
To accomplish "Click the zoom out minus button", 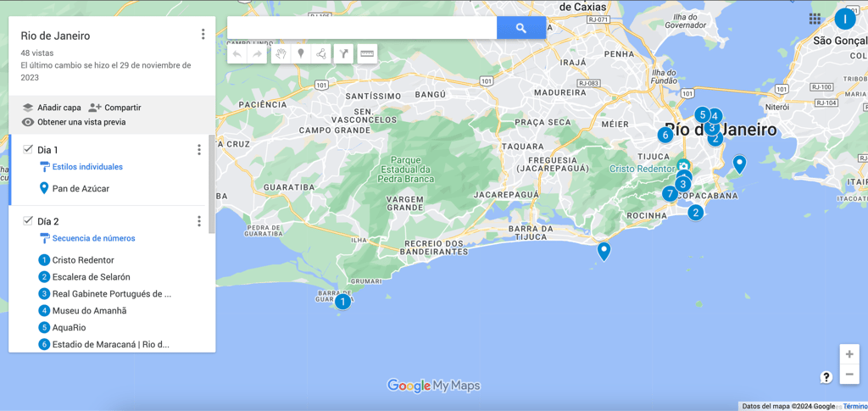I will click(x=849, y=375).
